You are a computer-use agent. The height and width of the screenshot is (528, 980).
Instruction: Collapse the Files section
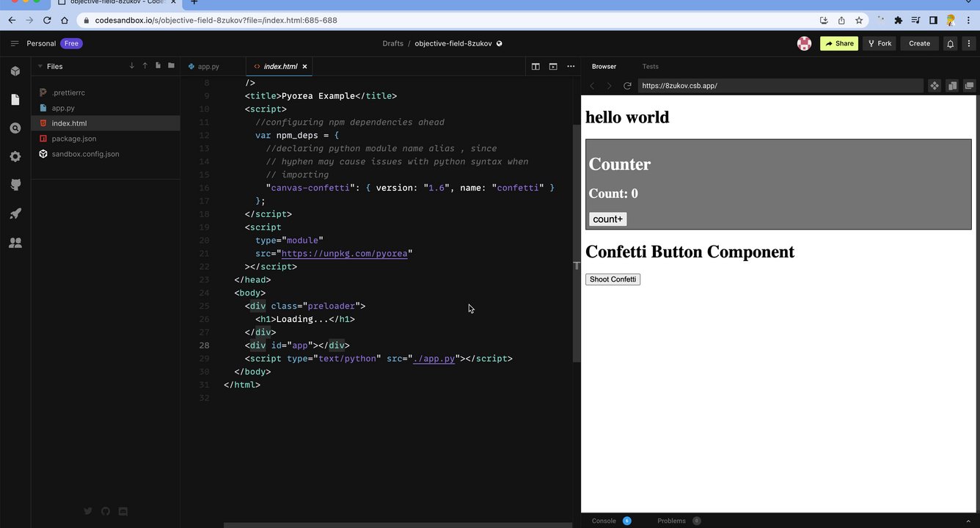[x=40, y=67]
